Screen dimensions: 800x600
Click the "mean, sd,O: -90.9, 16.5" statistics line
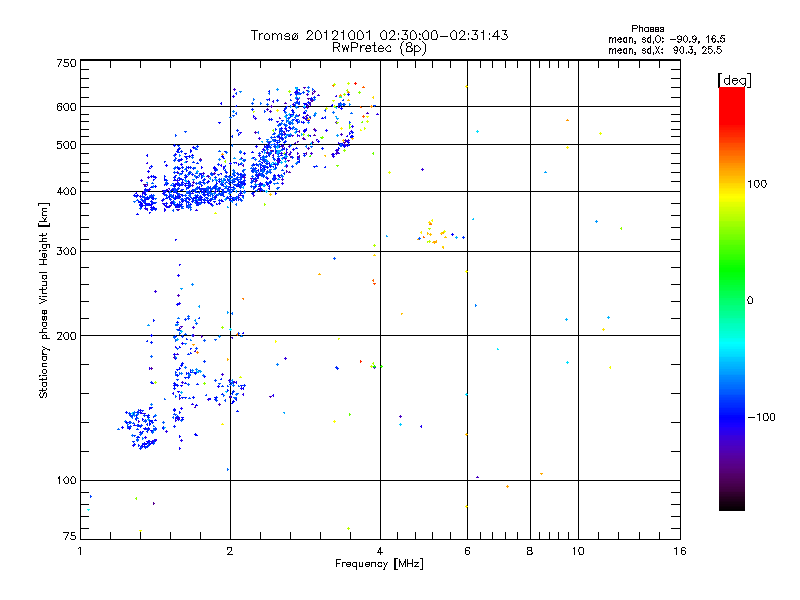(x=667, y=39)
